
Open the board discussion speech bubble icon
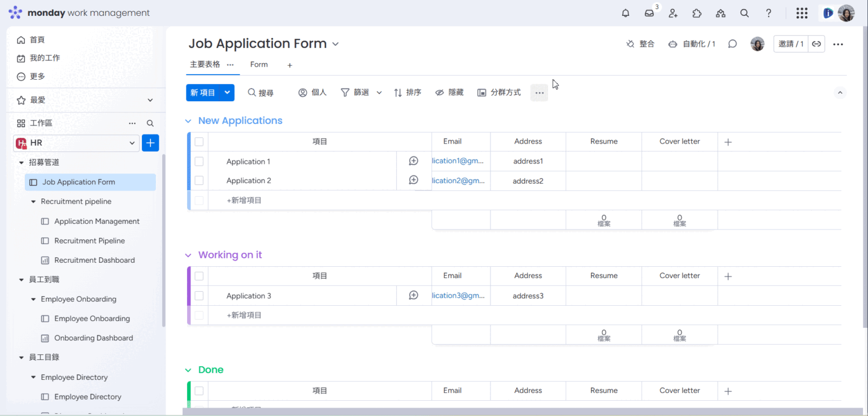tap(732, 44)
